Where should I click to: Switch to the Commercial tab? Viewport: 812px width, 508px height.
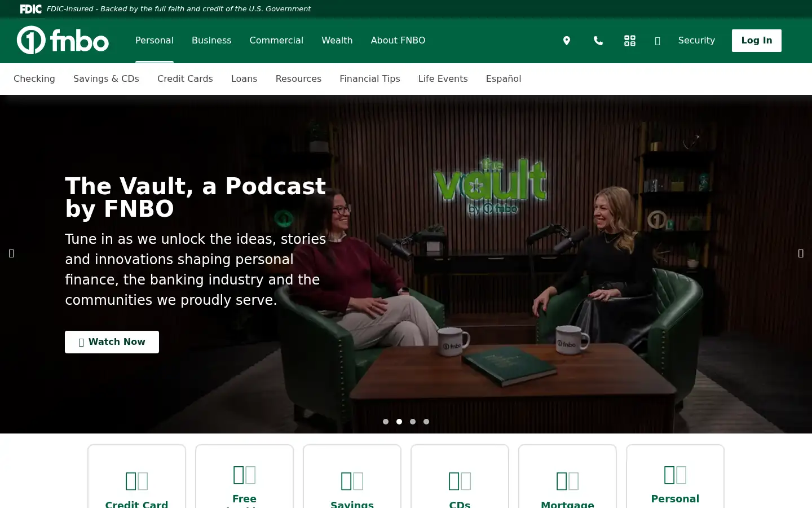276,41
